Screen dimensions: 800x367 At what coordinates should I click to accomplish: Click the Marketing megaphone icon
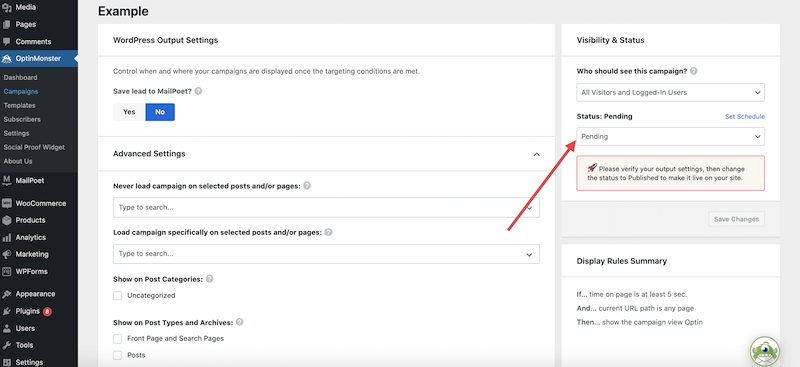click(x=7, y=254)
